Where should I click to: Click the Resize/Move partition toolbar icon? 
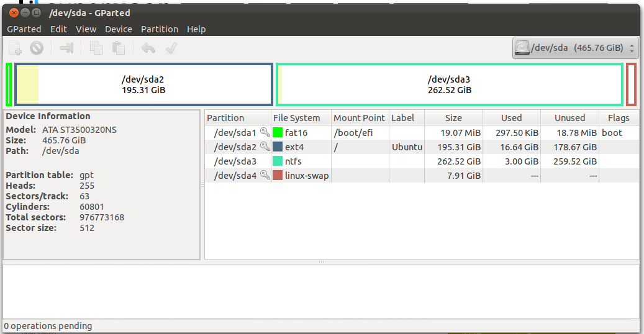[x=66, y=48]
